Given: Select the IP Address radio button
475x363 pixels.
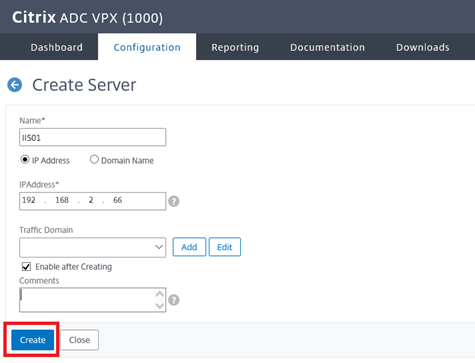Looking at the screenshot, I should click(x=25, y=160).
